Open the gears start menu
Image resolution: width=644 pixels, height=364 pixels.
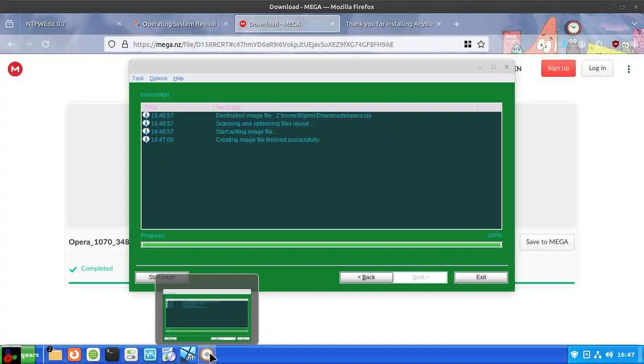pyautogui.click(x=20, y=355)
